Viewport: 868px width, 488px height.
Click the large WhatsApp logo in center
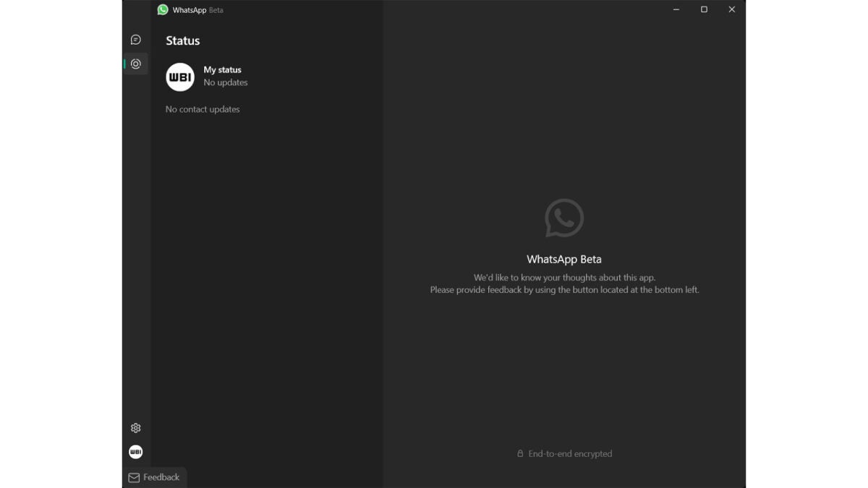(564, 218)
